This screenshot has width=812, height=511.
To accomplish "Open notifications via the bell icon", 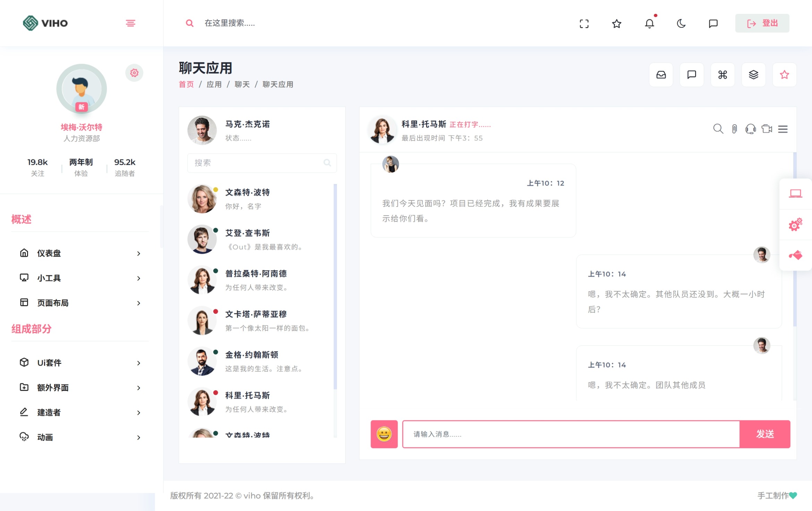I will (x=649, y=23).
